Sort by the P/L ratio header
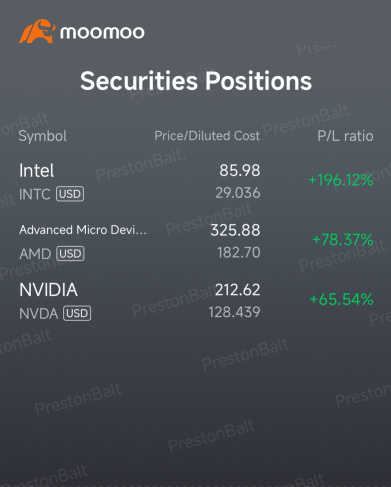This screenshot has width=391, height=487. 345,136
